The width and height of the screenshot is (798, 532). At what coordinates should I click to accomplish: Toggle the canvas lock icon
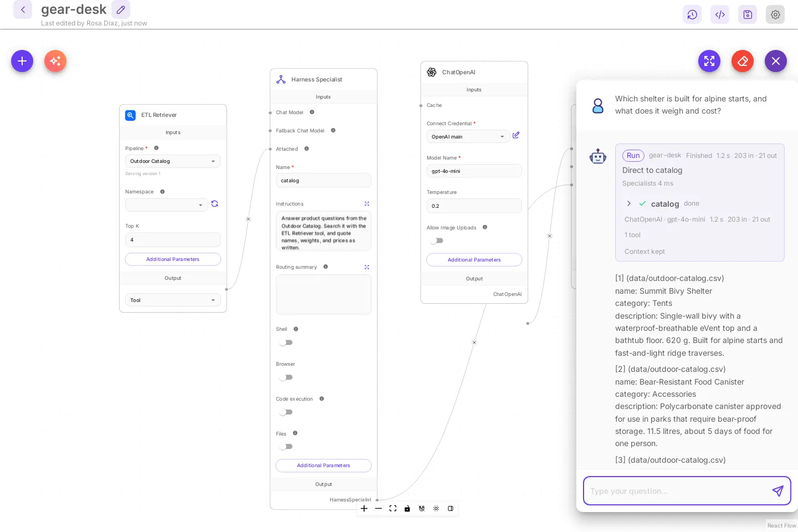tap(407, 509)
